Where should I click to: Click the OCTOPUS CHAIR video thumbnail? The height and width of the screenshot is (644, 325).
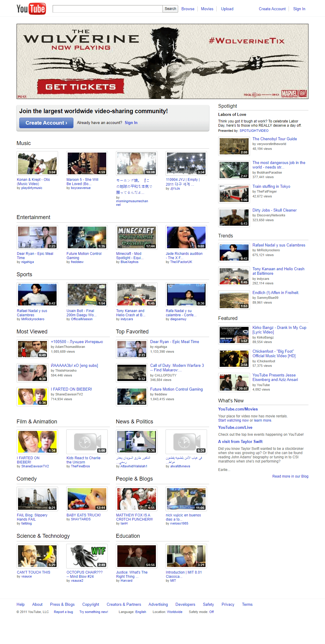[87, 556]
